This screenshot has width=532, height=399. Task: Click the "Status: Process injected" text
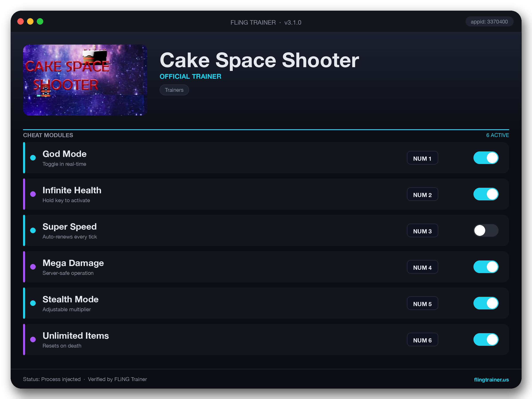52,379
